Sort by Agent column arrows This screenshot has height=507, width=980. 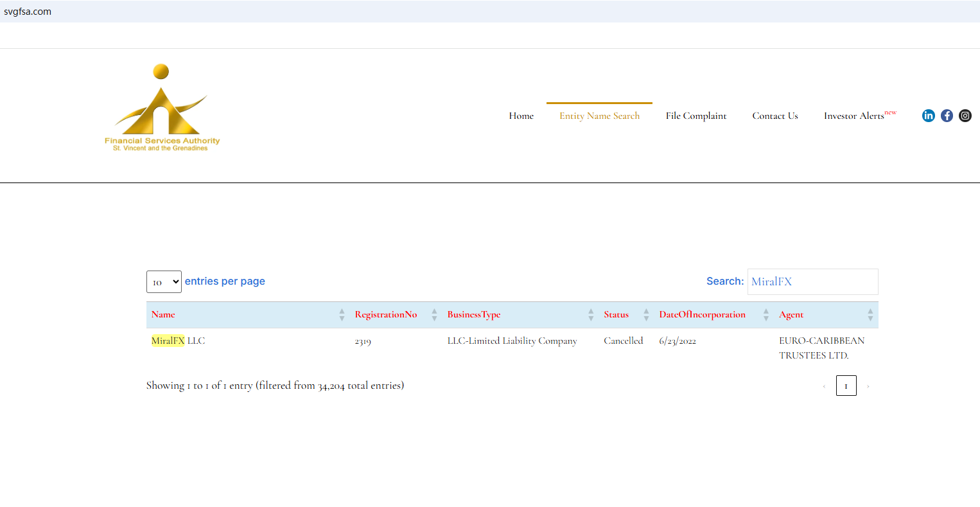pos(870,315)
